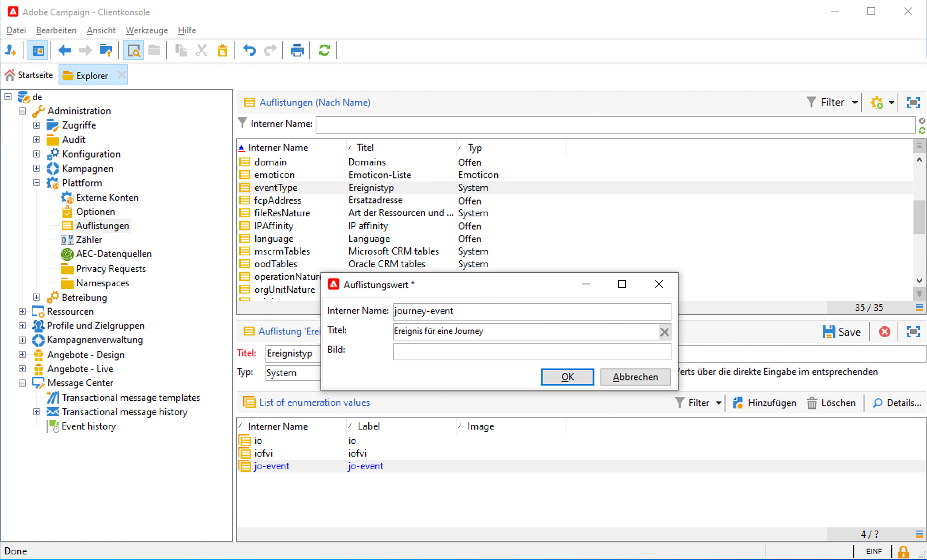Toggle sorting on the Interner Name column
Screen dimensions: 927x560
(x=278, y=148)
